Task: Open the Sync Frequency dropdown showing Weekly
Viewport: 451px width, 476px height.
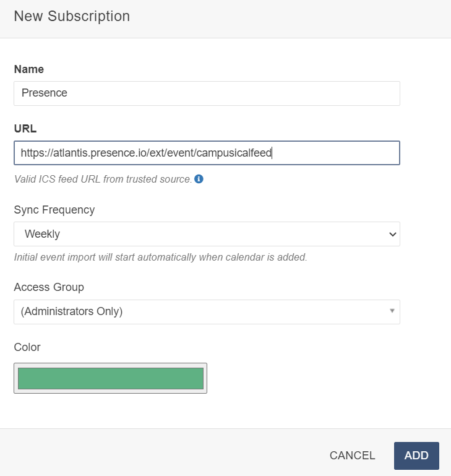Action: pyautogui.click(x=207, y=234)
